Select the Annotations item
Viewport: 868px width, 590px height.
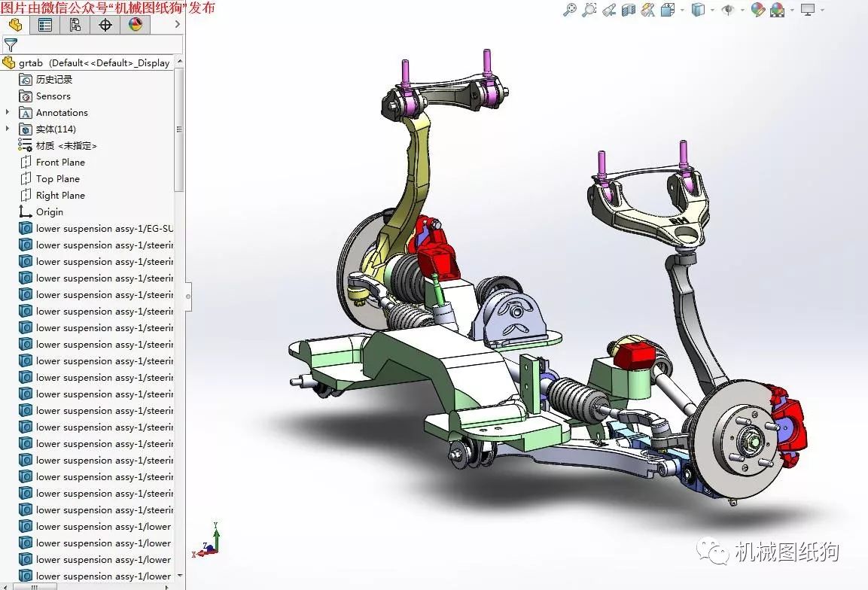pos(53,113)
